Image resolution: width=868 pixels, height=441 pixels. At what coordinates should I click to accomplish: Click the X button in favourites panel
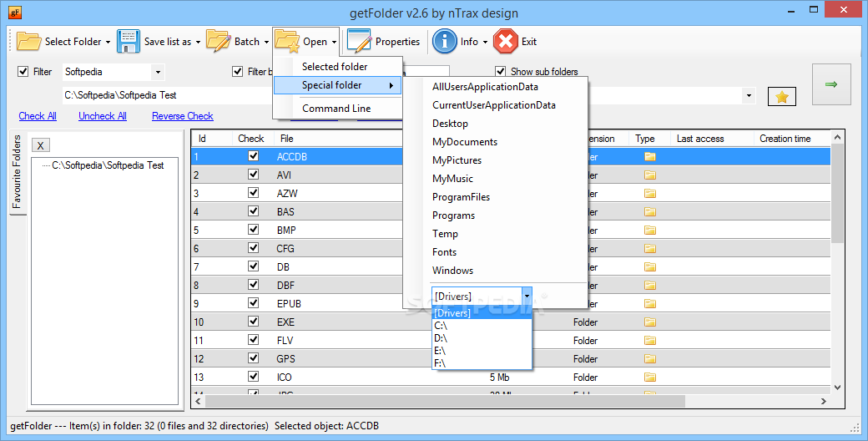tap(40, 145)
